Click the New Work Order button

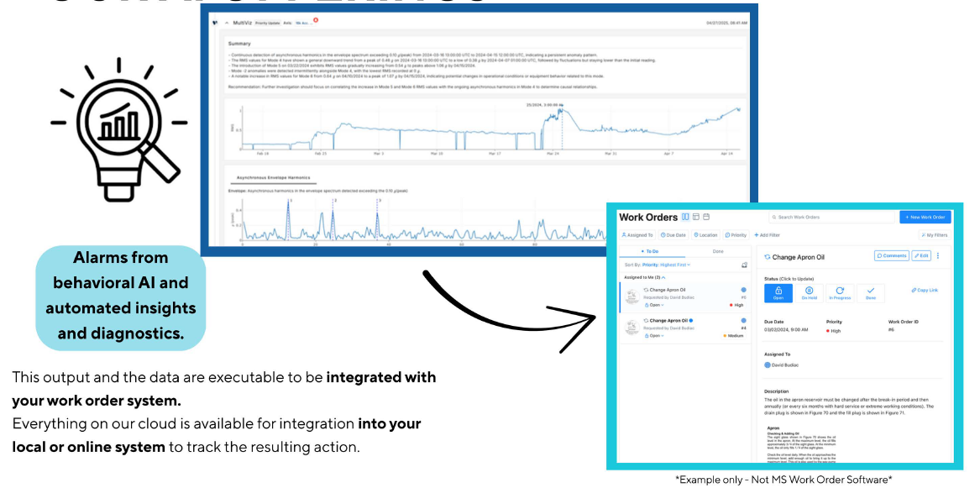(x=925, y=217)
